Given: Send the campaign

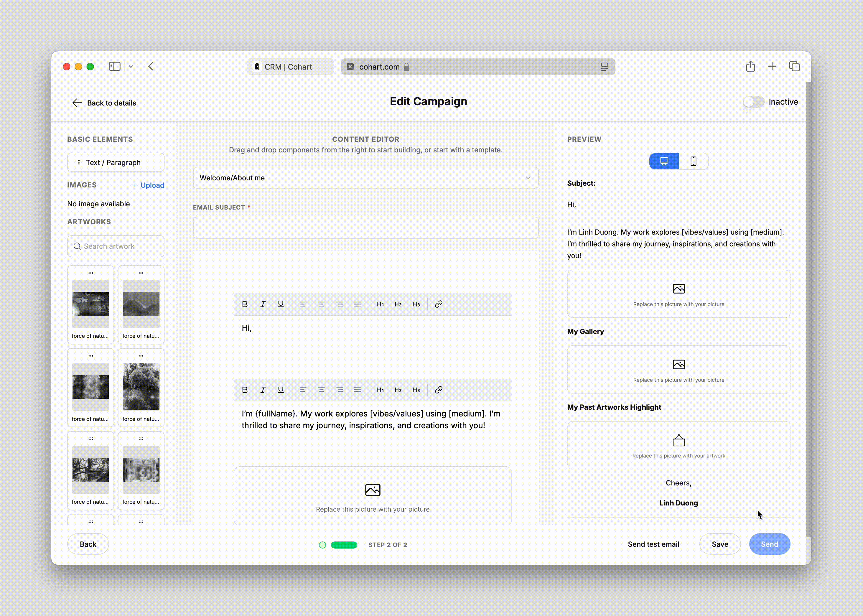Looking at the screenshot, I should pos(770,544).
